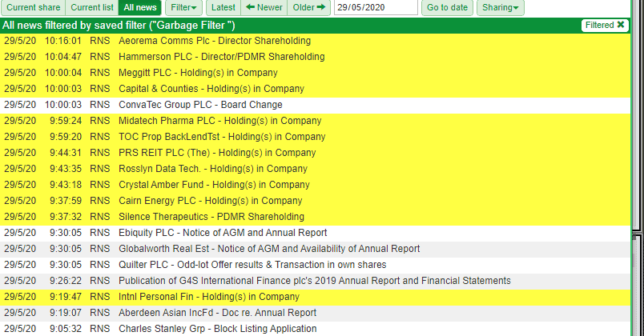Open Capital & Counties Holding(s) in Company
Screen dimensions: 644x336
pyautogui.click(x=211, y=89)
